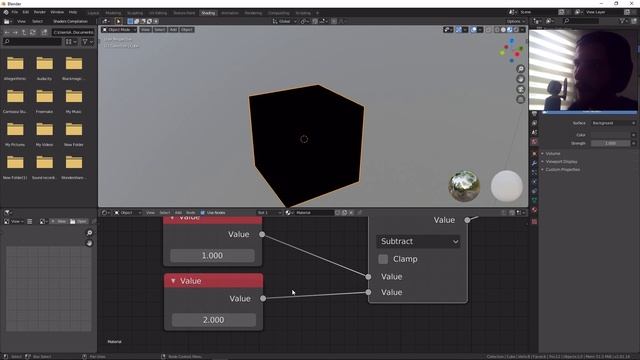Open the Subtract operation dropdown

point(419,241)
